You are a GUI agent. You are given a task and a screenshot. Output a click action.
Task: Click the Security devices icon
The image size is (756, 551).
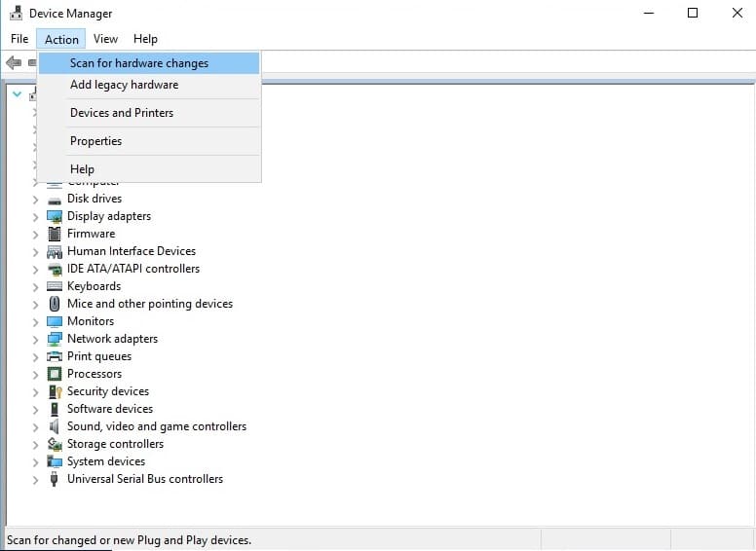pos(55,391)
